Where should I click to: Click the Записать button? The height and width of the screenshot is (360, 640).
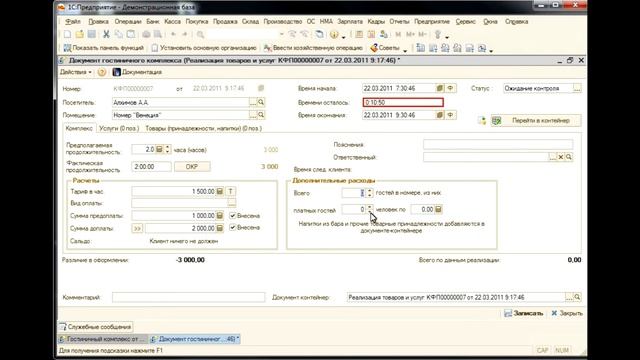coord(524,313)
